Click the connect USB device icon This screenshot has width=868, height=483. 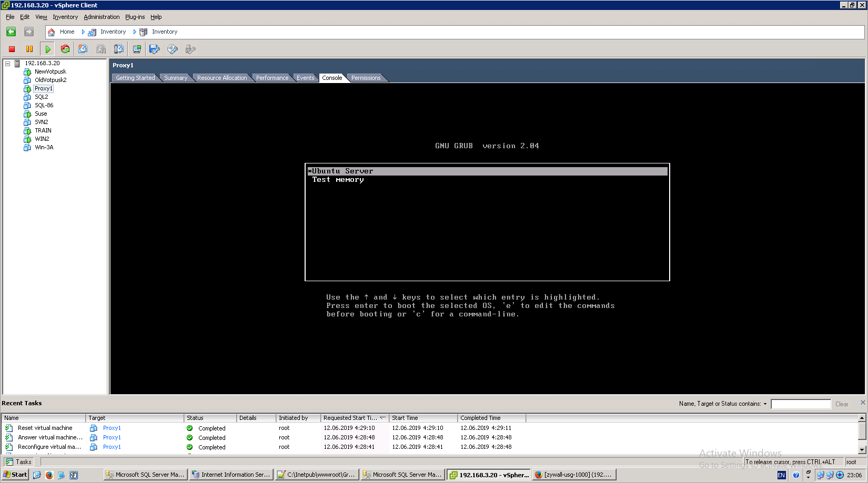coord(190,49)
